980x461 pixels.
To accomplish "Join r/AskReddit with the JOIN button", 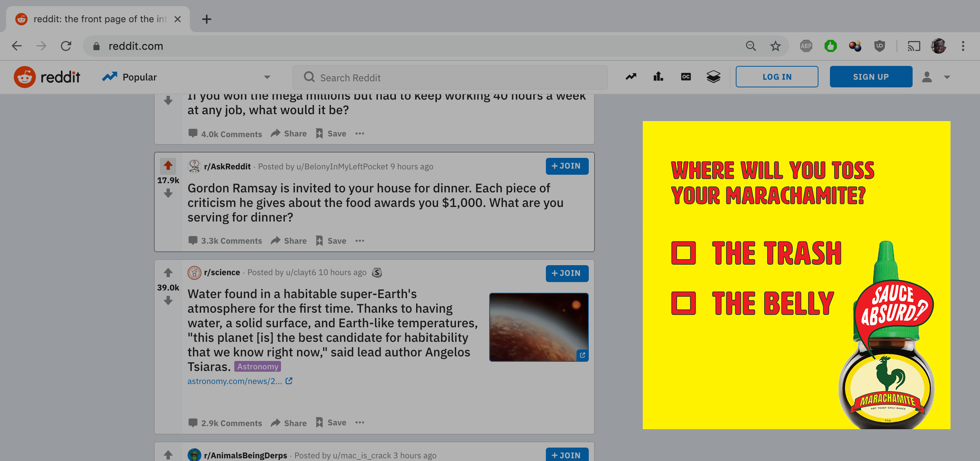I will click(x=567, y=166).
